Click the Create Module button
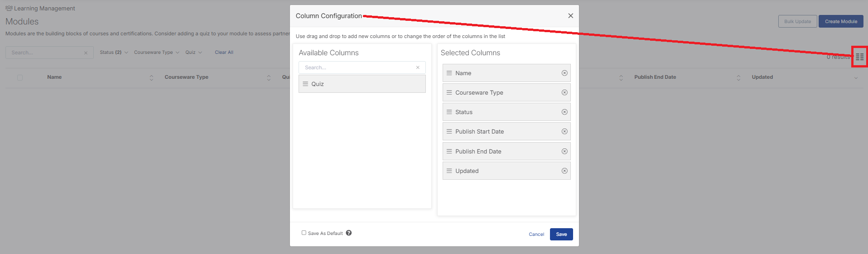Screen dimensions: 868x254 click(x=841, y=21)
